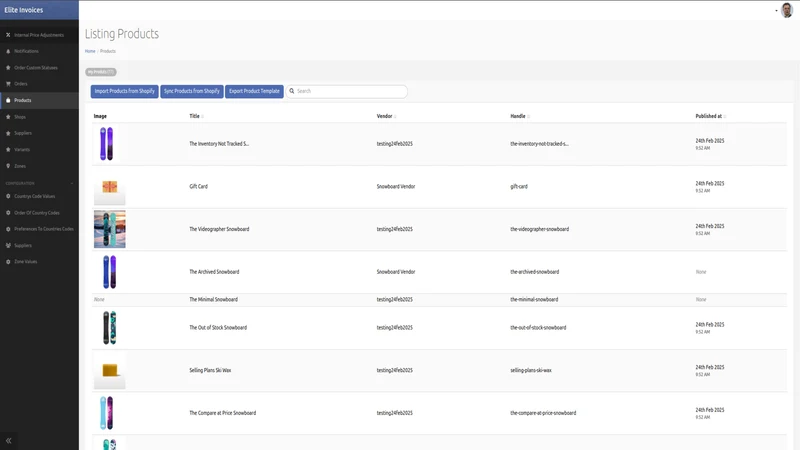This screenshot has height=450, width=800.
Task: Click the Zone Values gear icon
Action: [x=8, y=262]
